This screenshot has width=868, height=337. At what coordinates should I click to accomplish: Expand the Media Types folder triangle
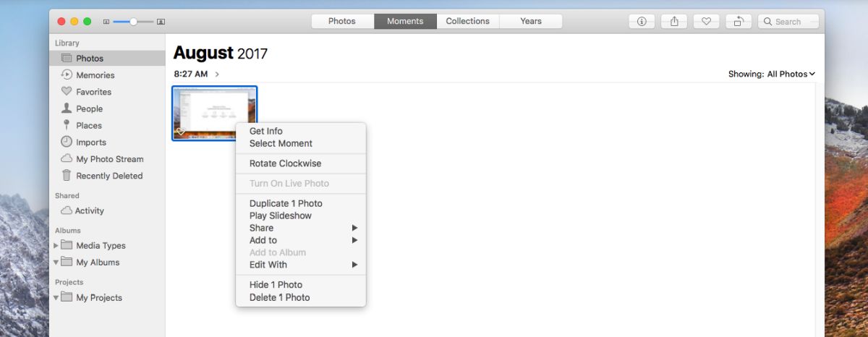56,246
